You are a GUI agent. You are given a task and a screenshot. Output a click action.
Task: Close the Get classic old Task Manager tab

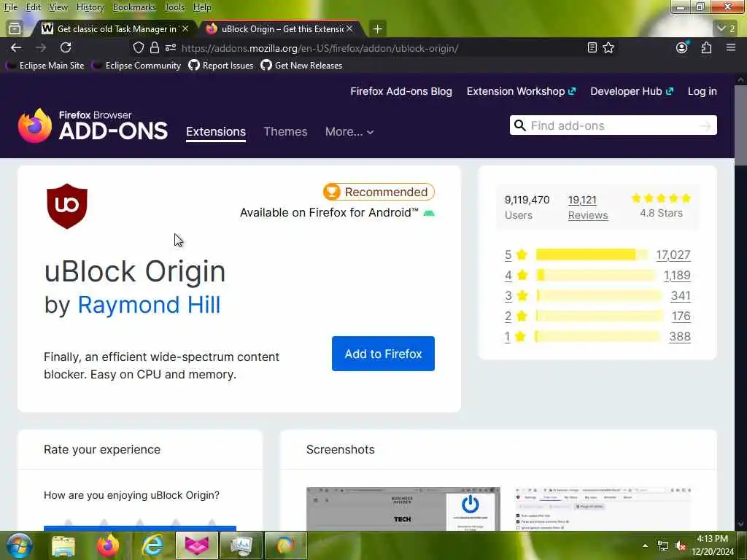(x=185, y=28)
